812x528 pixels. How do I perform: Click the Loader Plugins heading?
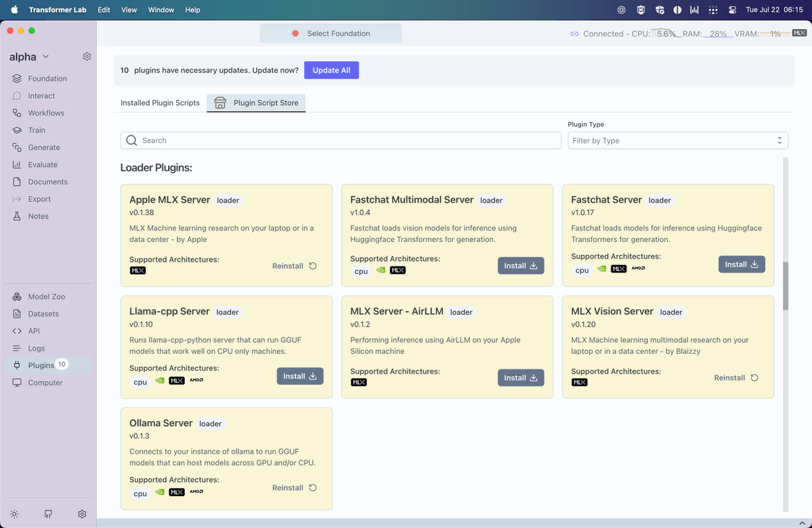(156, 167)
